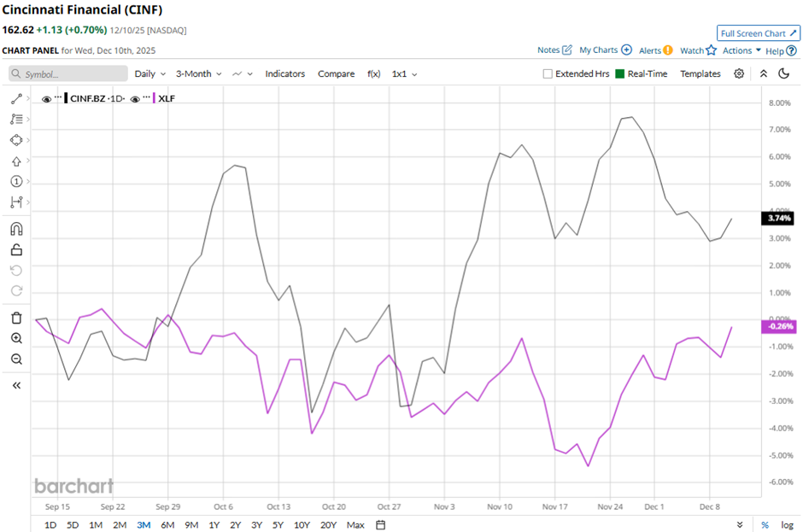Select the 3M range button

pos(144,525)
